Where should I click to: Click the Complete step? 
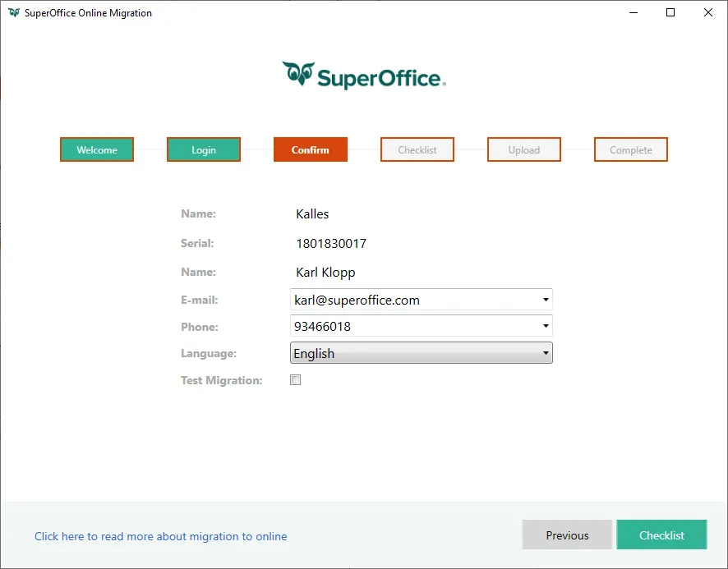click(631, 149)
